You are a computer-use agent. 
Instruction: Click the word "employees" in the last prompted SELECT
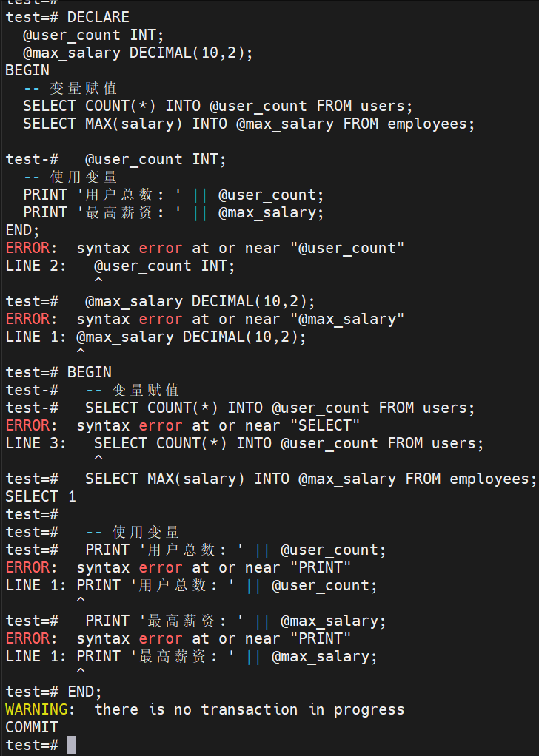[489, 479]
